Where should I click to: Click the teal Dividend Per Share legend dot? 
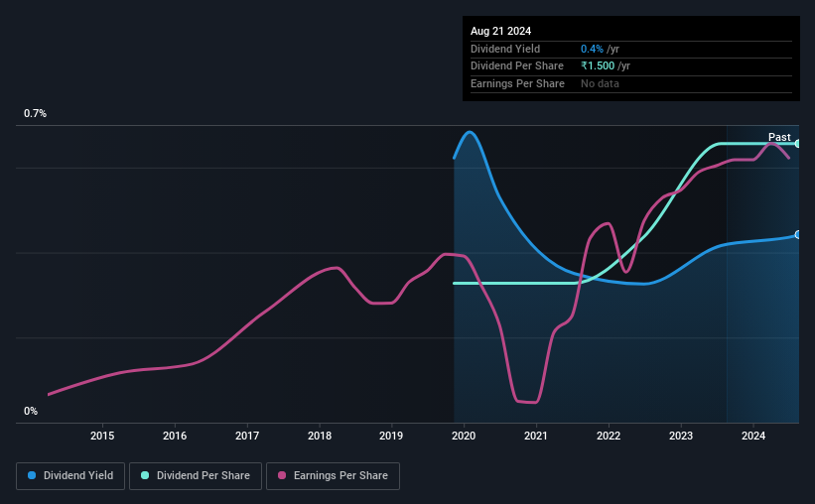pyautogui.click(x=145, y=476)
